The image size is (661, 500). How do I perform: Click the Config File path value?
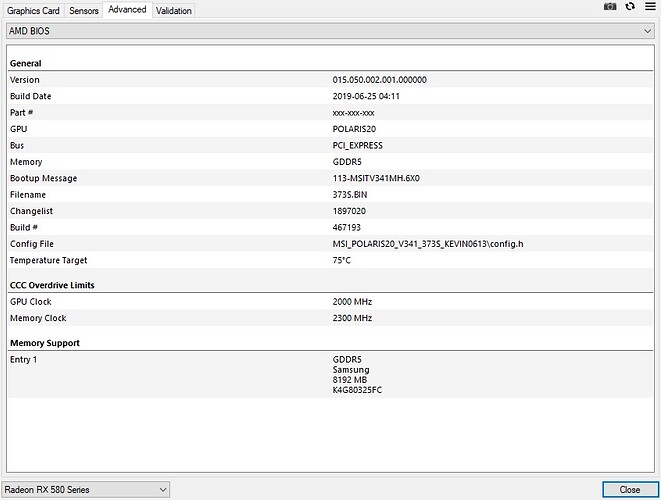pos(428,244)
